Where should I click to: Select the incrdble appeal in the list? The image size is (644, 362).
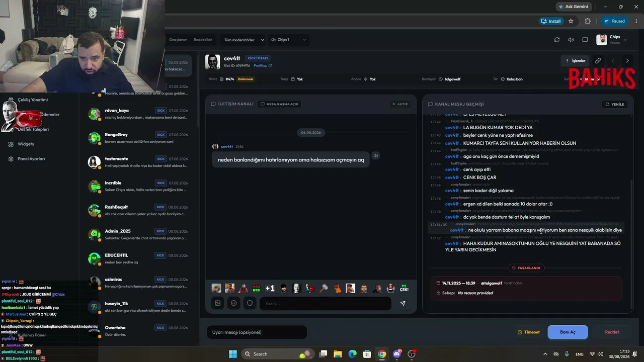tap(138, 186)
